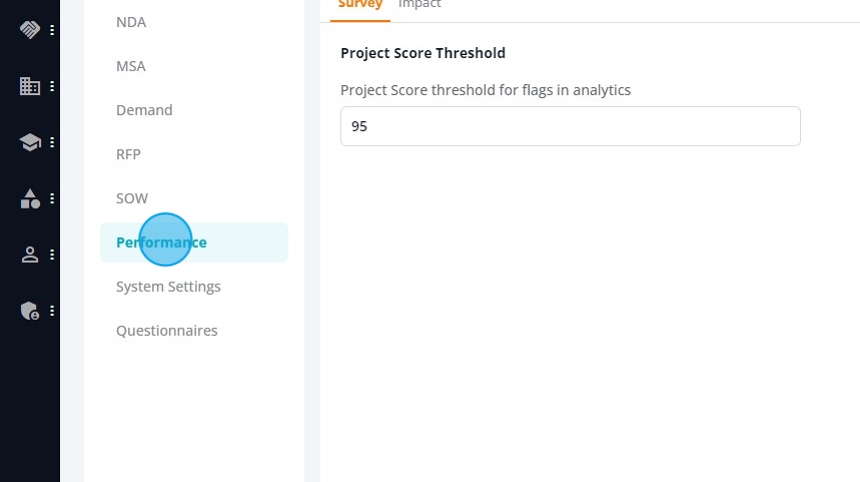Click the Project Score threshold input field

[570, 126]
